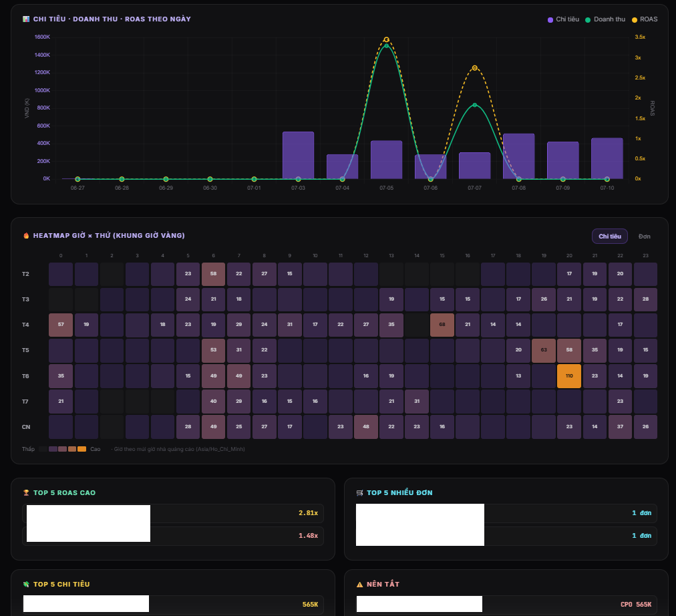Open the 1.48x ROAS campaign row
This screenshot has width=676, height=616.
(172, 536)
